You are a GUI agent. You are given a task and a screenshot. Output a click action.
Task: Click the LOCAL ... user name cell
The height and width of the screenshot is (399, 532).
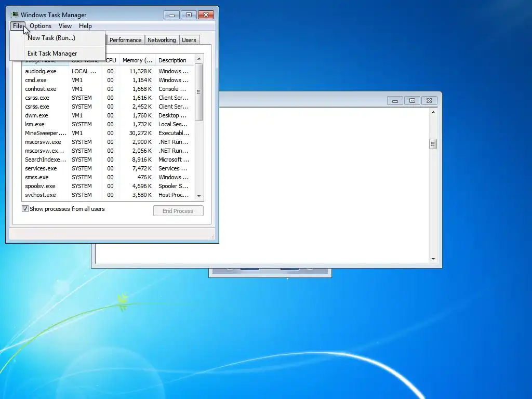[84, 71]
